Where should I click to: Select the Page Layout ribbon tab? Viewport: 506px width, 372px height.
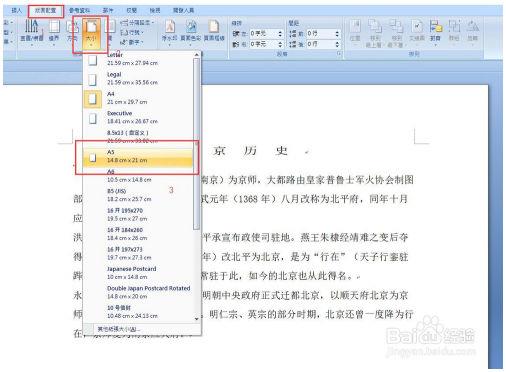coord(45,11)
